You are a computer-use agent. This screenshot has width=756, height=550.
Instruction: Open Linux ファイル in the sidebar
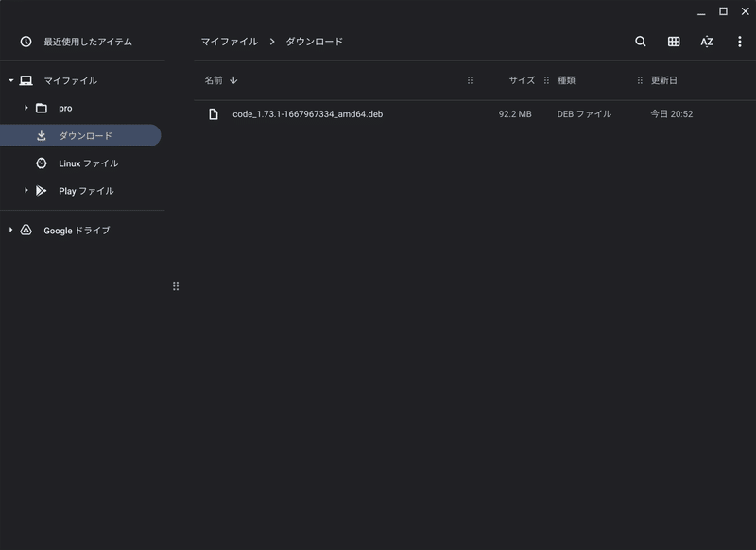(x=88, y=163)
